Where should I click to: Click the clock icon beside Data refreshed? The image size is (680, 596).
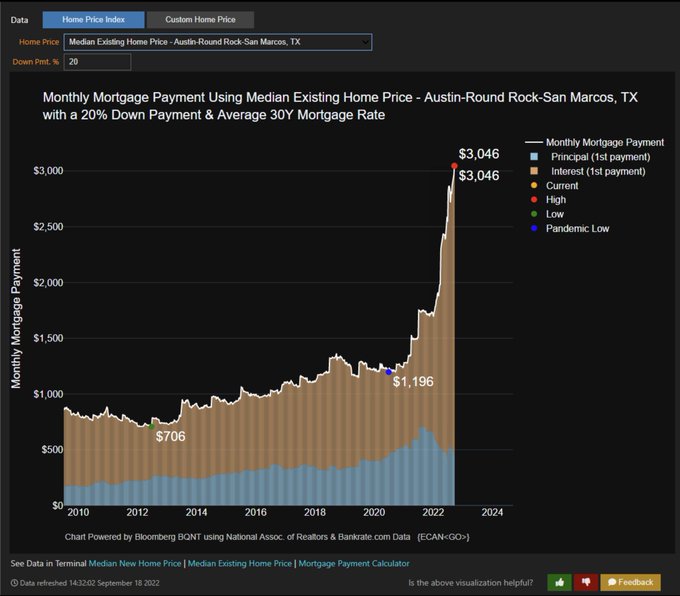pos(14,583)
